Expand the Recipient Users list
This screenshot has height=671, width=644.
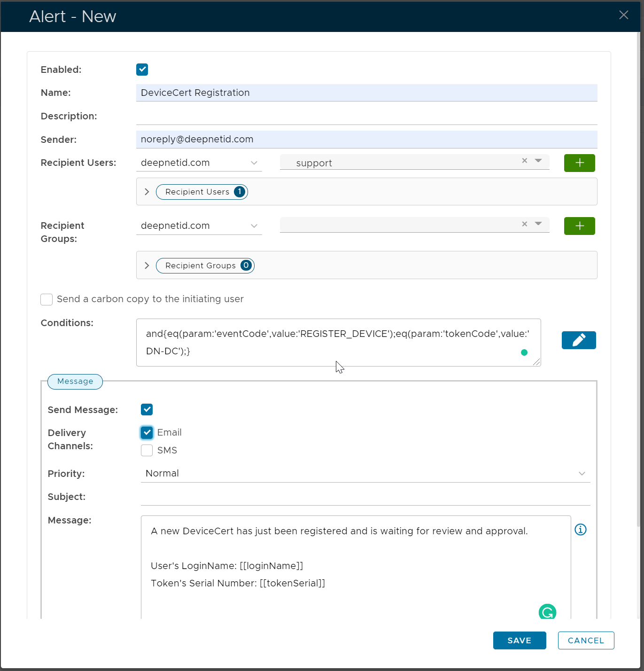tap(147, 192)
